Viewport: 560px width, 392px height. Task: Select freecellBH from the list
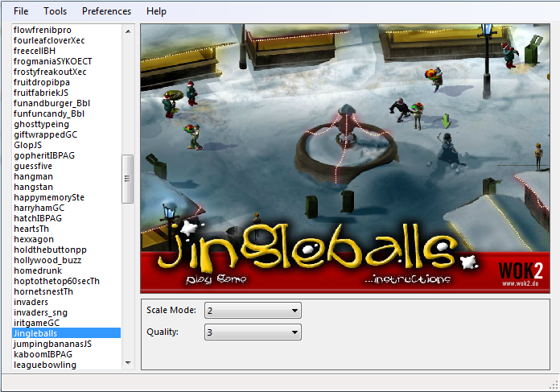[66, 51]
